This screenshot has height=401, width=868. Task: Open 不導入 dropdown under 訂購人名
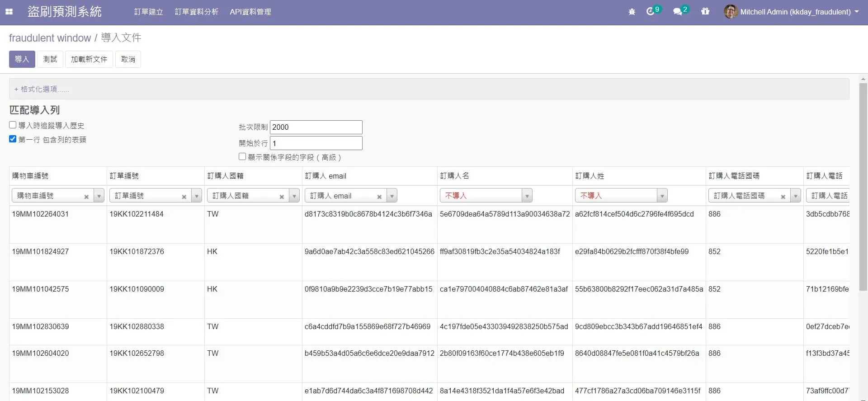pos(486,195)
